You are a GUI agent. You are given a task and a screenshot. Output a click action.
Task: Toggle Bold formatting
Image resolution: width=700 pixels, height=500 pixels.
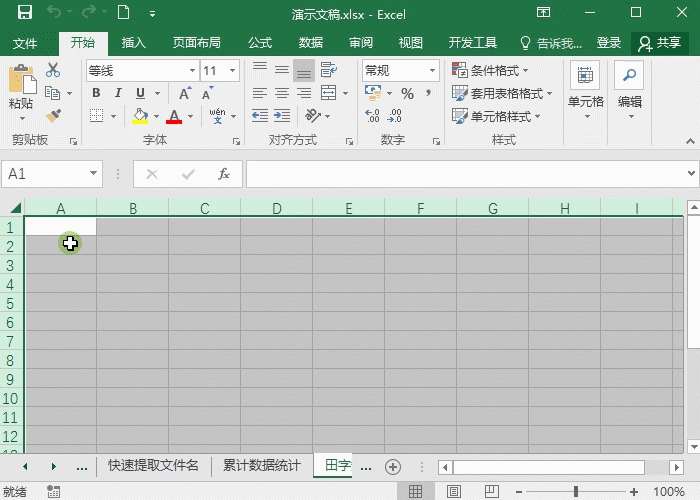coord(96,93)
